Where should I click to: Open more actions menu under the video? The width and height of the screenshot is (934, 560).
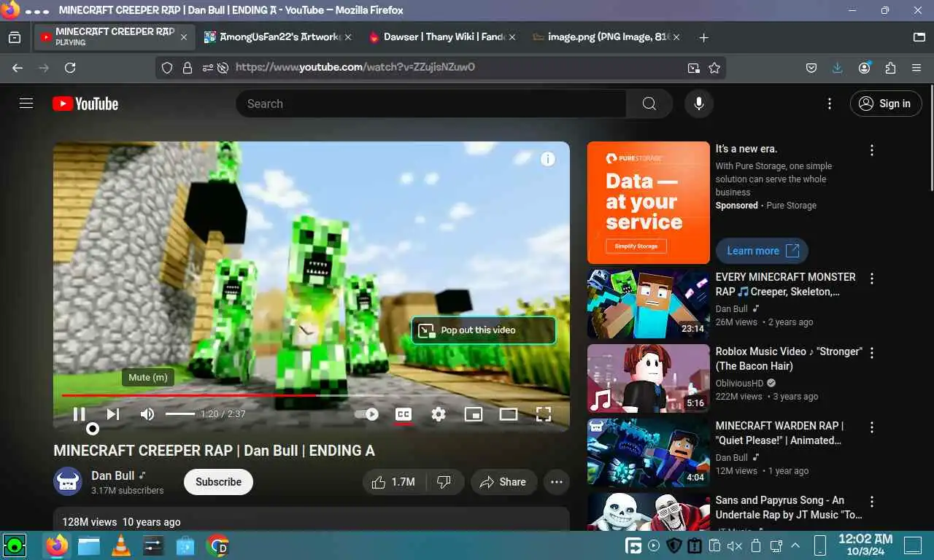(x=557, y=482)
